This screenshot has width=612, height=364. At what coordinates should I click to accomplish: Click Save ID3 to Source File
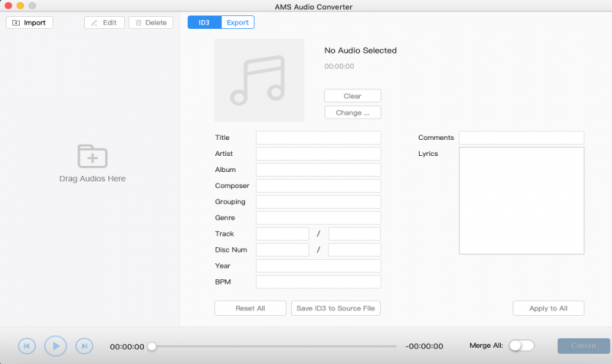tap(336, 308)
